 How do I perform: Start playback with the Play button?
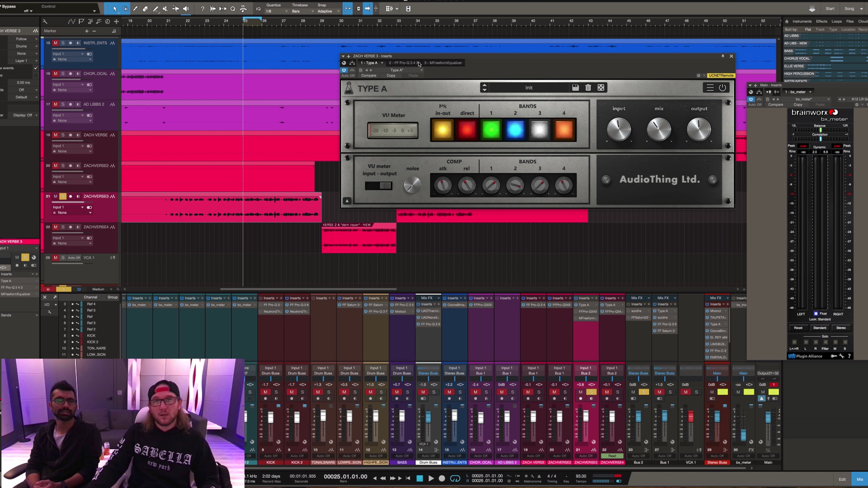(431, 478)
